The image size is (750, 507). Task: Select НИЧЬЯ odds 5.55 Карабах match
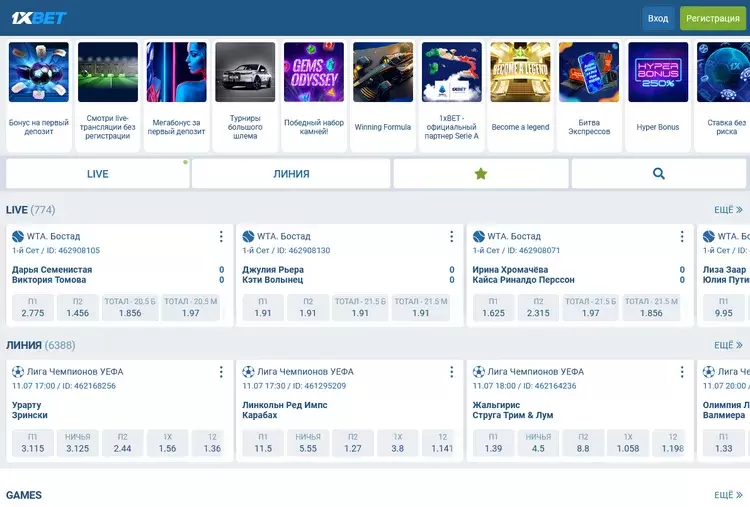pos(308,443)
